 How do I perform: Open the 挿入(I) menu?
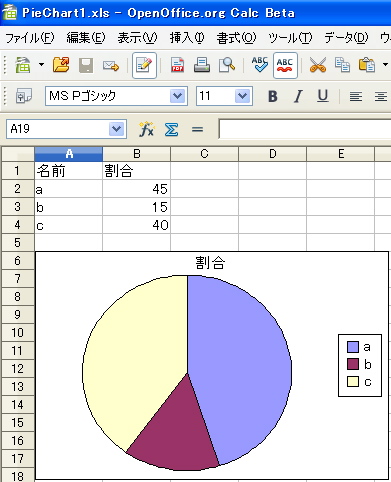[x=187, y=38]
